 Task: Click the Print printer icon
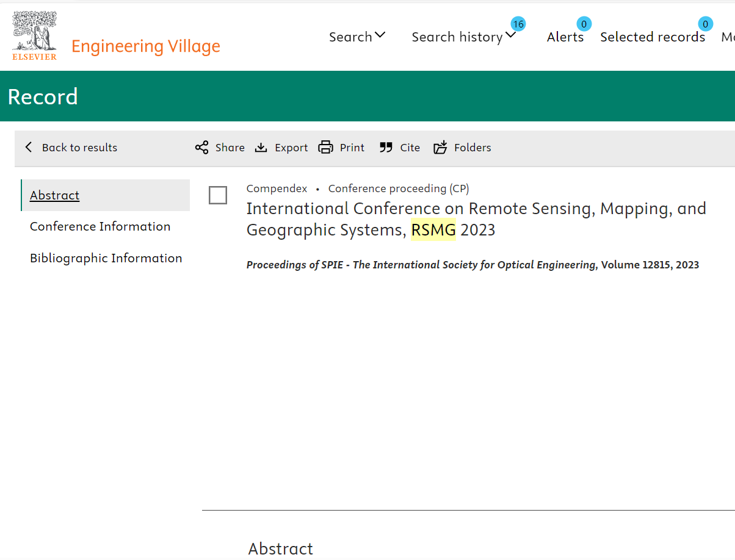326,148
